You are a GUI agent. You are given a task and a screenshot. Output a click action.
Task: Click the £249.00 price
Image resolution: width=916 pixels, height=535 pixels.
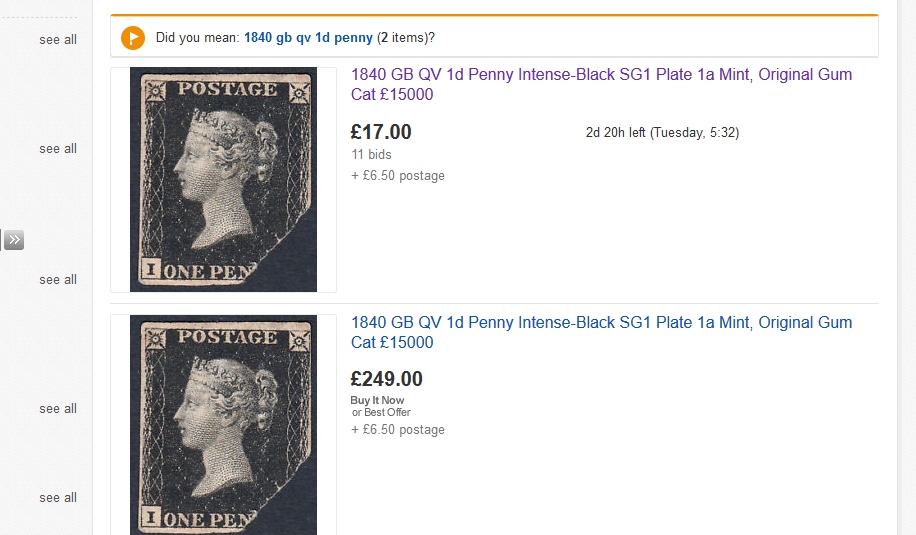tap(386, 379)
